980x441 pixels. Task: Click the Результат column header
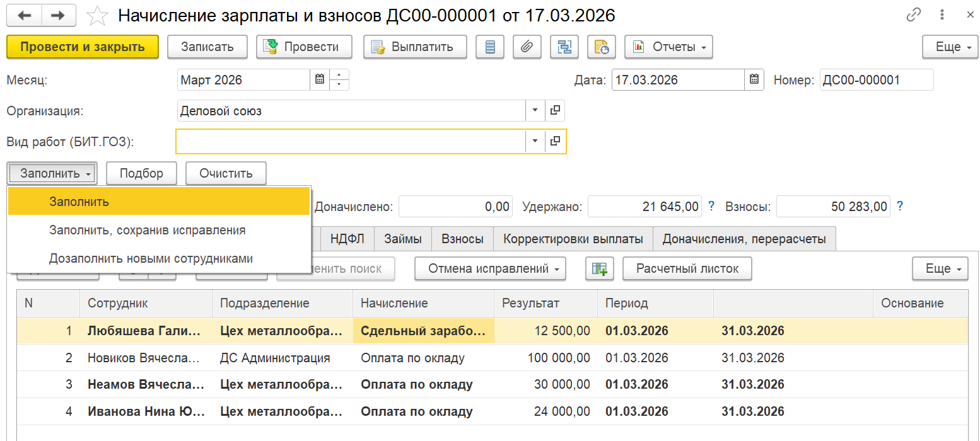tap(545, 303)
